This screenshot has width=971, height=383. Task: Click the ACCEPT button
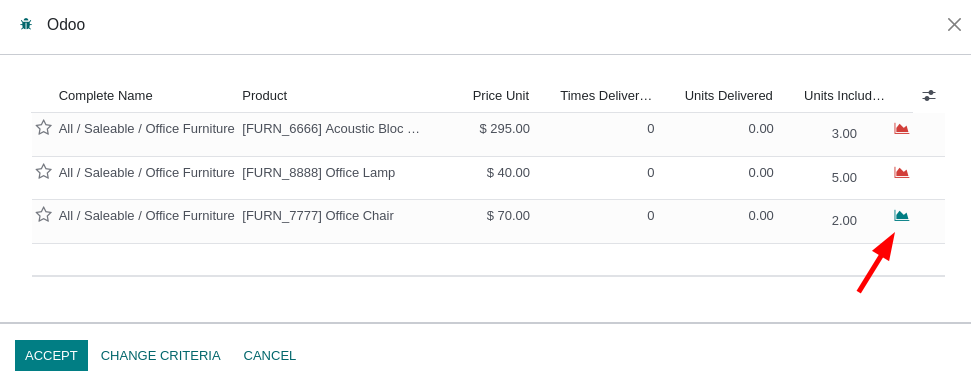(x=51, y=355)
